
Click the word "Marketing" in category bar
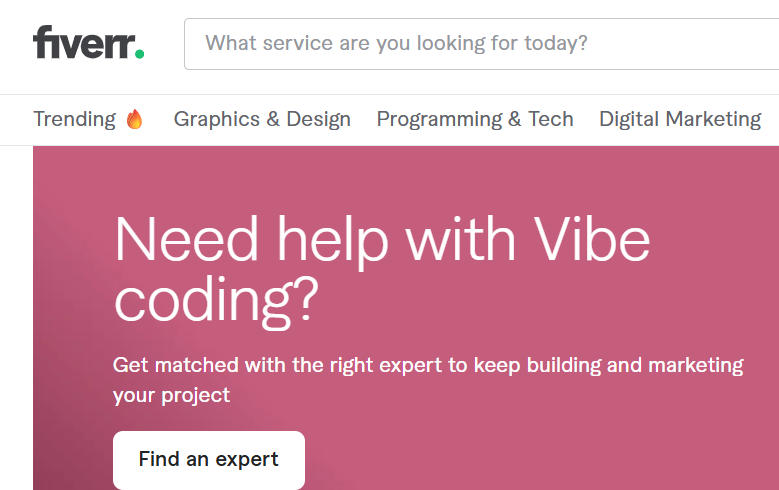[714, 120]
